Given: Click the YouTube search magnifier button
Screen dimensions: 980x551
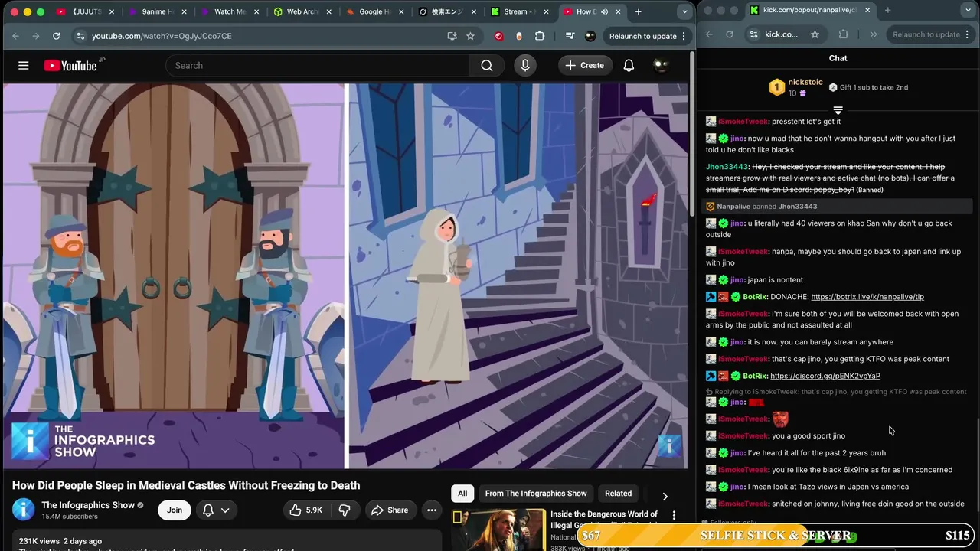Looking at the screenshot, I should point(487,66).
